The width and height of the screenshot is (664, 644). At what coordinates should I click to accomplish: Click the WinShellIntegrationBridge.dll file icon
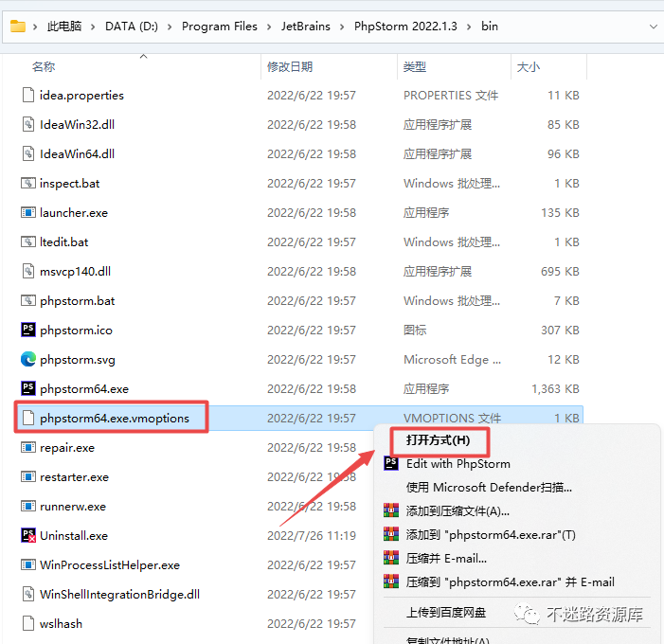tap(28, 594)
